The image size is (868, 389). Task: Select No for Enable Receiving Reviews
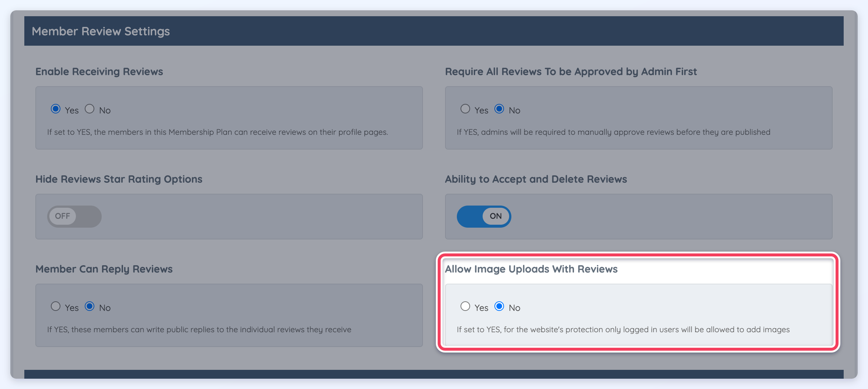point(90,109)
